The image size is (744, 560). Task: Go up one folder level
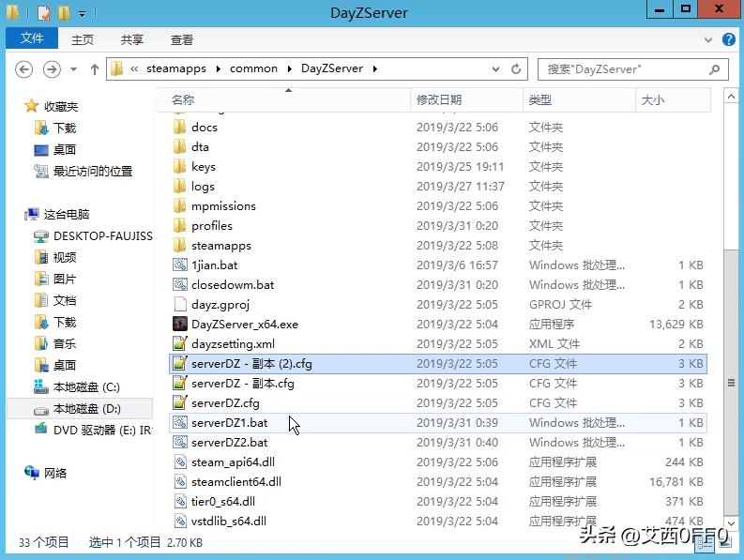pyautogui.click(x=95, y=69)
